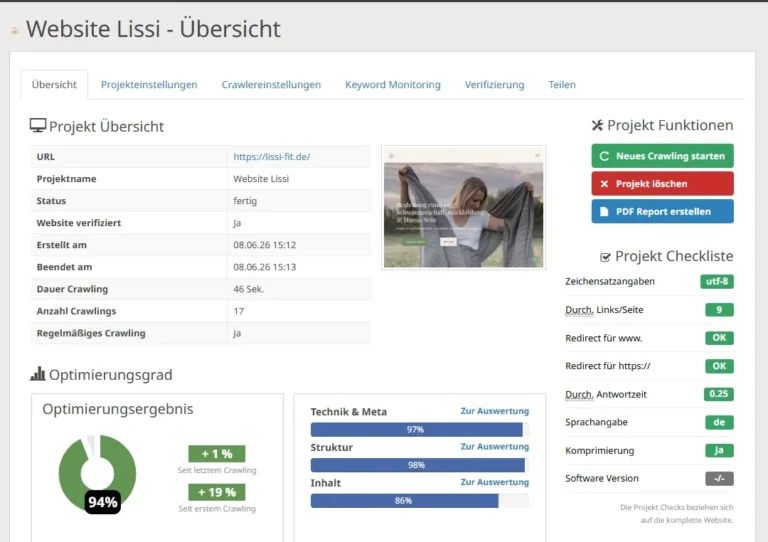This screenshot has width=768, height=542.
Task: Click the document icon on PDF Report erstellen
Action: pyautogui.click(x=604, y=212)
